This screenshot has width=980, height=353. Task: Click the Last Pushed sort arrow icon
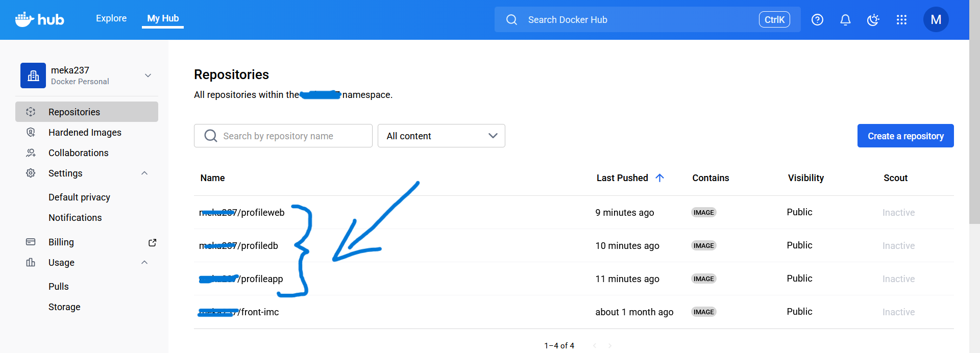[x=659, y=178]
